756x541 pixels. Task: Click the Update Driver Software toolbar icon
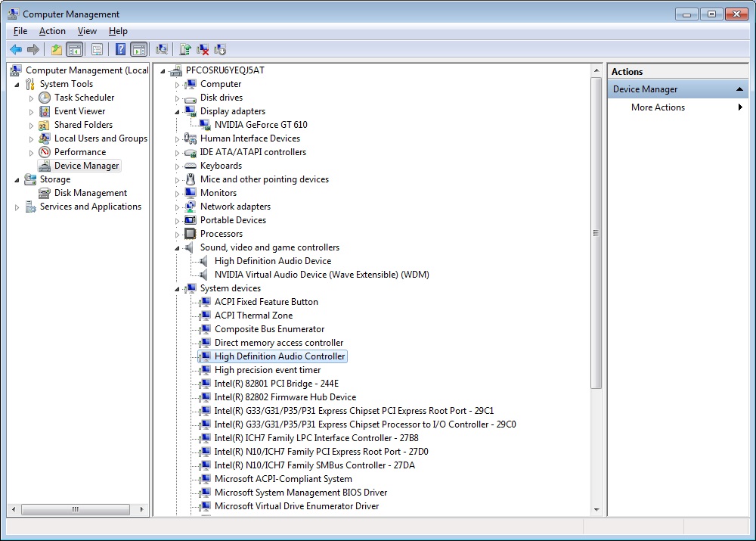tap(185, 49)
